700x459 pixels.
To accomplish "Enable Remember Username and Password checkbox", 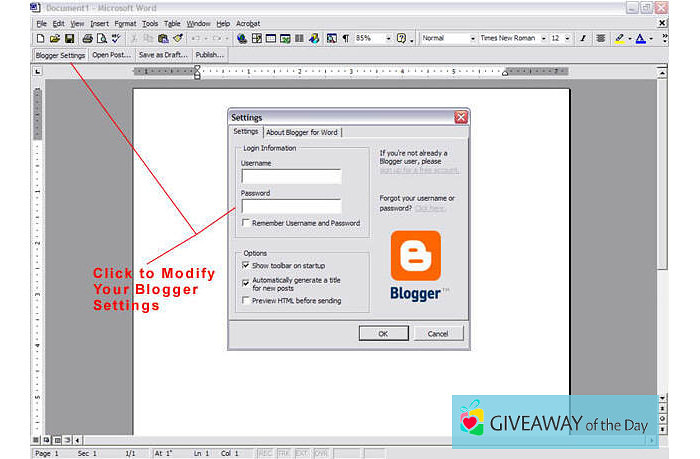I will point(246,223).
